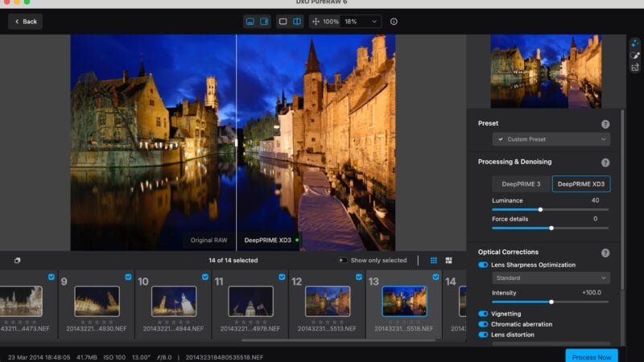This screenshot has width=644, height=362.
Task: Adjust the Luminance slider
Action: pyautogui.click(x=551, y=209)
